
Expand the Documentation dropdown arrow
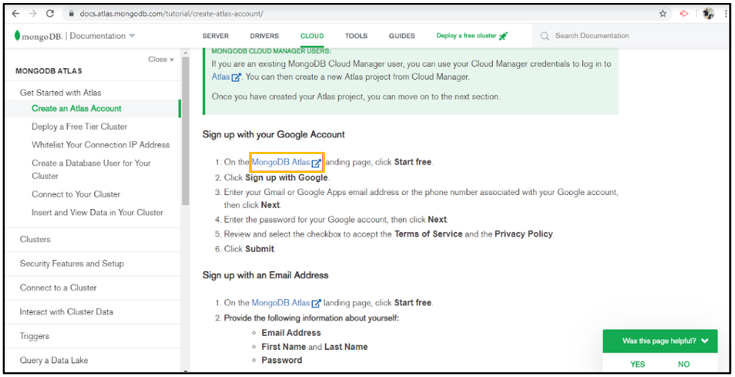pos(132,36)
